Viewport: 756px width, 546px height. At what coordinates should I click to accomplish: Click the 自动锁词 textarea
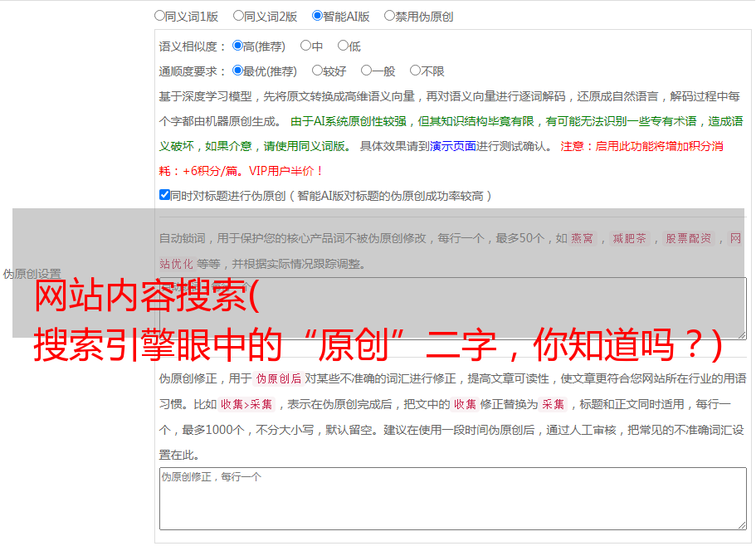coord(453,309)
